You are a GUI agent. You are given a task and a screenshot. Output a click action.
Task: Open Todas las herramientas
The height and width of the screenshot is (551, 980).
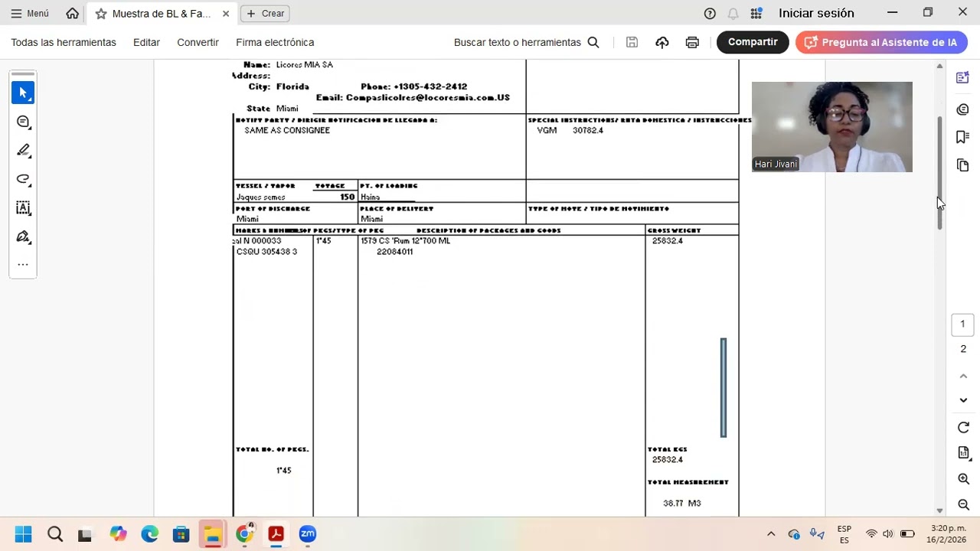[x=64, y=42]
